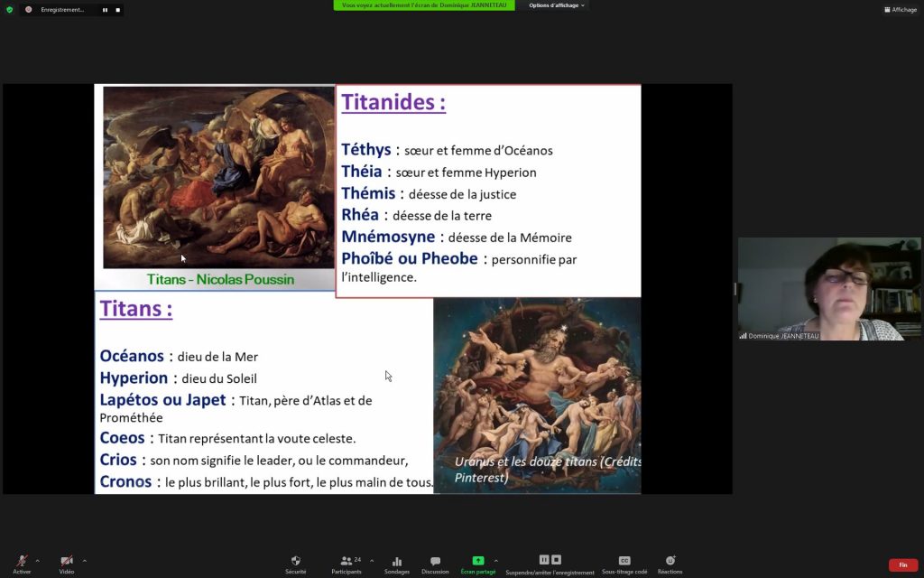Stop recording from the top-left indicator
This screenshot has height=578, width=924.
(x=118, y=10)
